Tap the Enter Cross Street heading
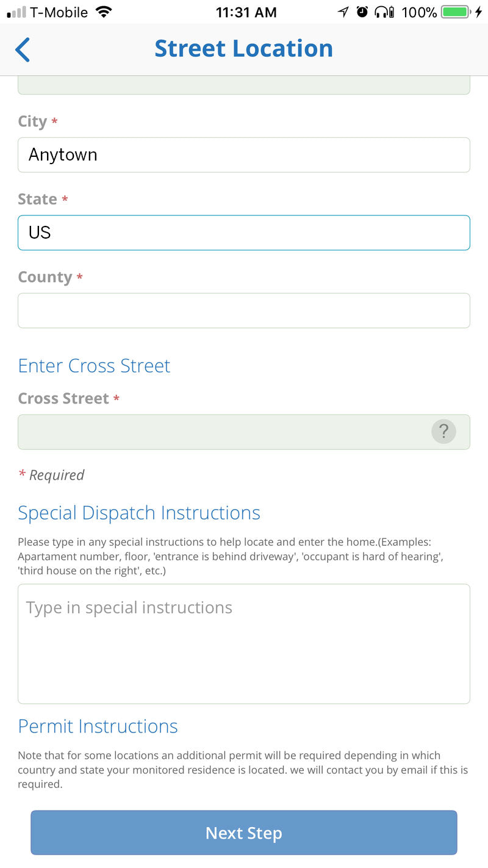 pos(94,366)
